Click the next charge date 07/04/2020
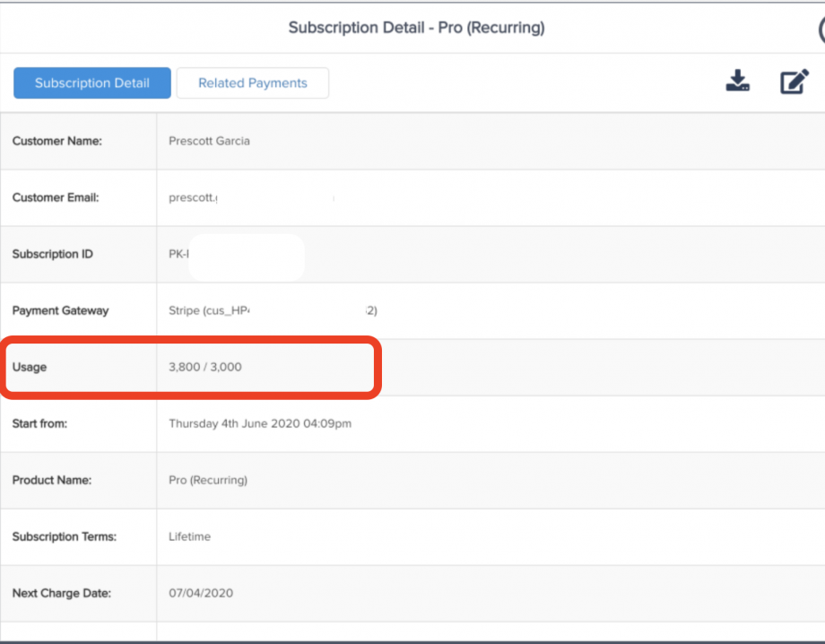This screenshot has height=644, width=825. (202, 593)
